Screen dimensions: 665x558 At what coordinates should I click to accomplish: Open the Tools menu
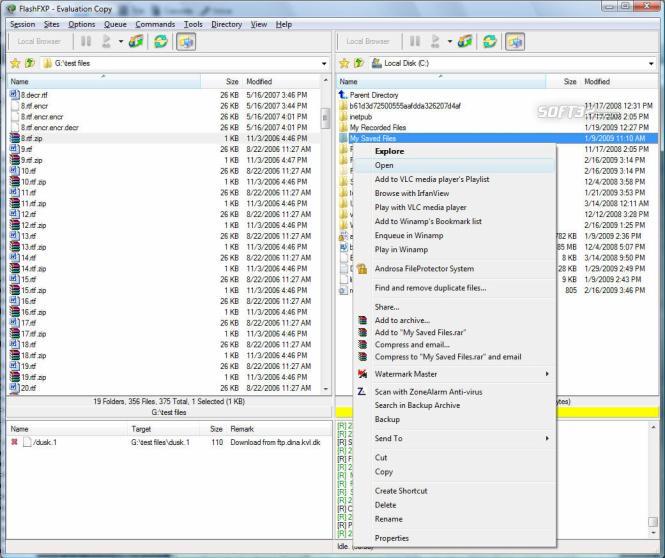pyautogui.click(x=193, y=24)
